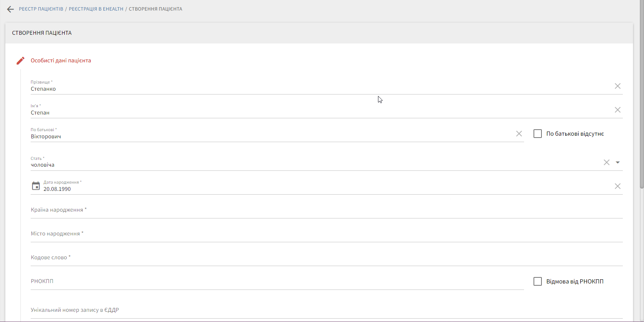Check the Відмова від РНОКПП box
The width and height of the screenshot is (644, 322).
coord(537,282)
